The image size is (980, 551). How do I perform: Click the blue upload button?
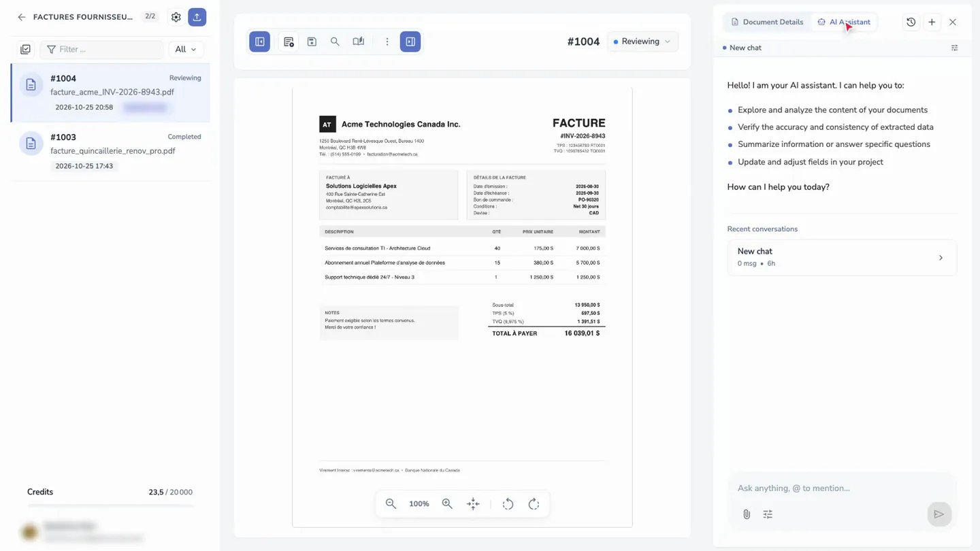197,17
